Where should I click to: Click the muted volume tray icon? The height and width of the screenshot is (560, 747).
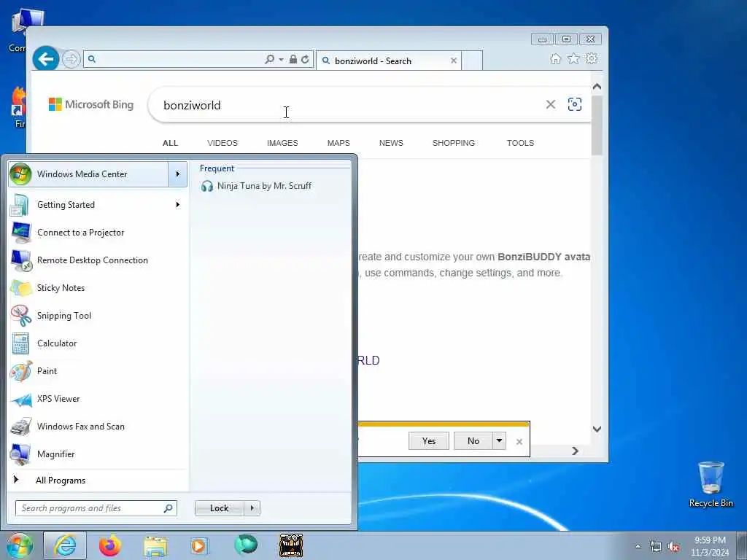(x=673, y=547)
